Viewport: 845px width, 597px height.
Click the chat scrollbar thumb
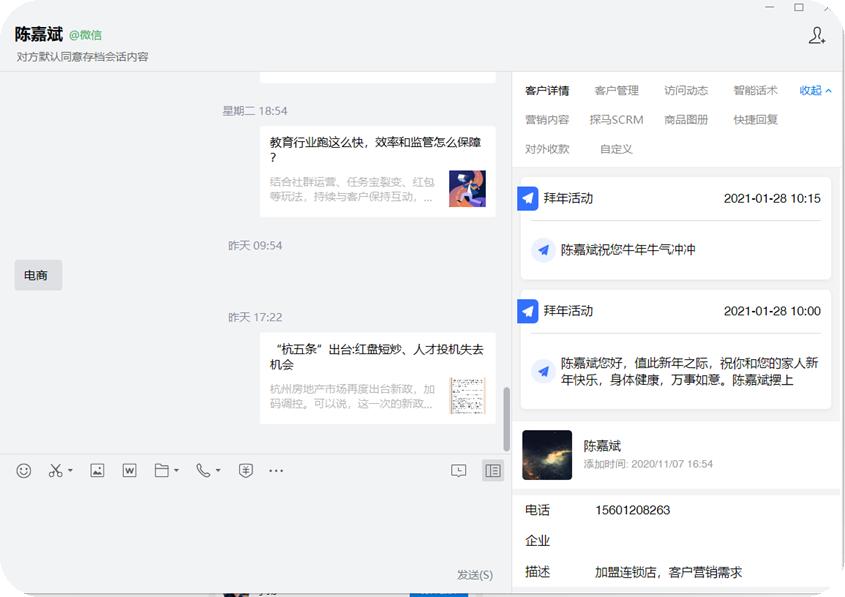[x=506, y=419]
